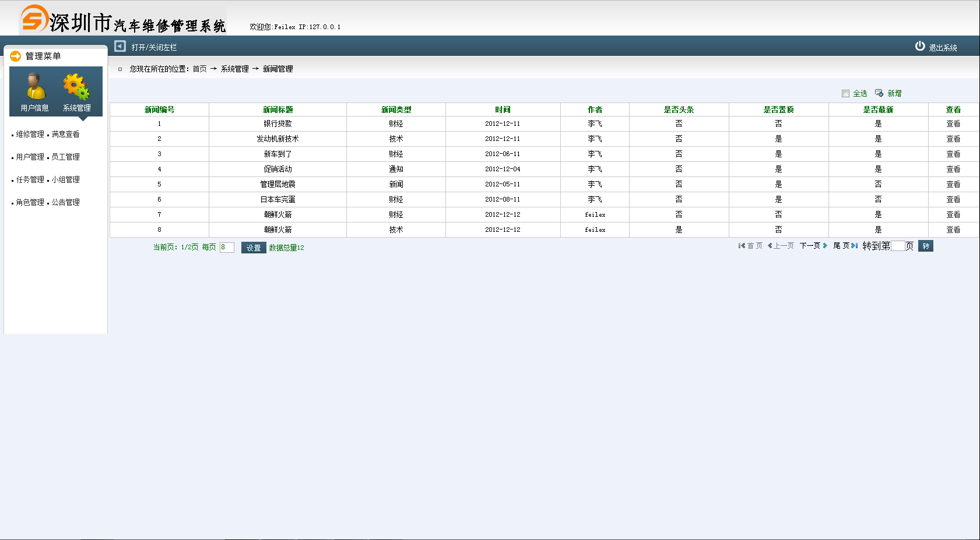Screen dimensions: 980x540
Task: Click 下一页 next page link
Action: [x=810, y=246]
